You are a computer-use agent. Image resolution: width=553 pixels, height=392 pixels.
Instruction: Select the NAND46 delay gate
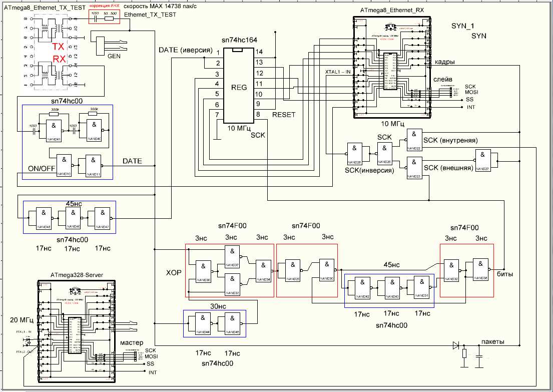(x=73, y=219)
